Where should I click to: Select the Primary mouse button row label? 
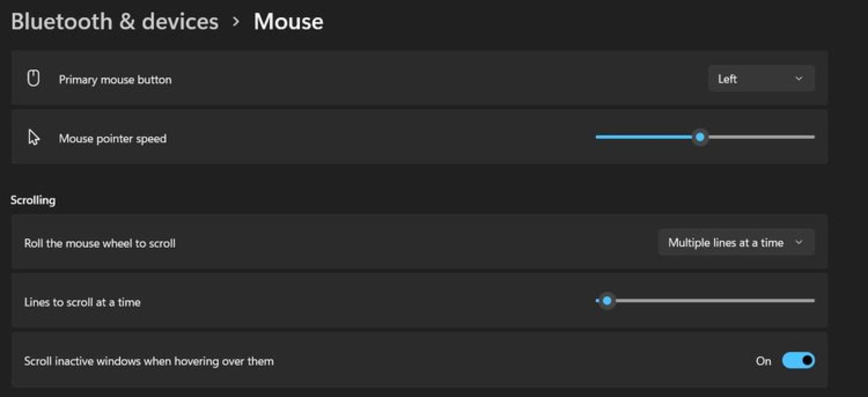115,80
